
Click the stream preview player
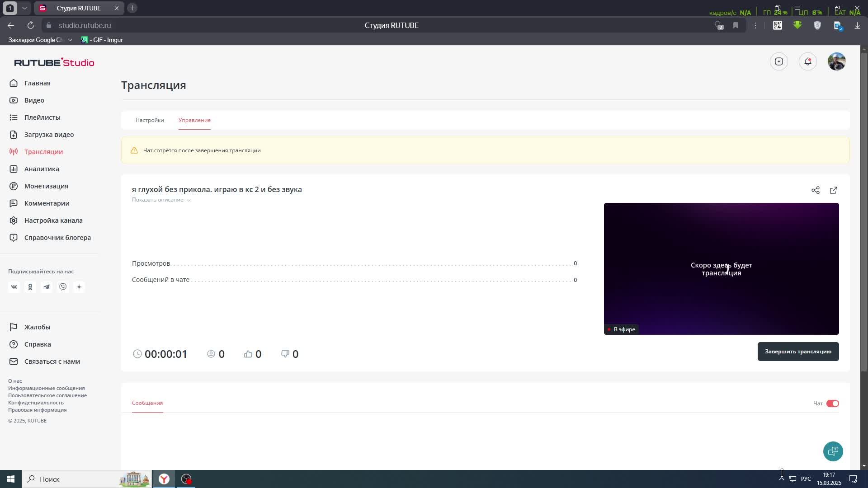(721, 269)
